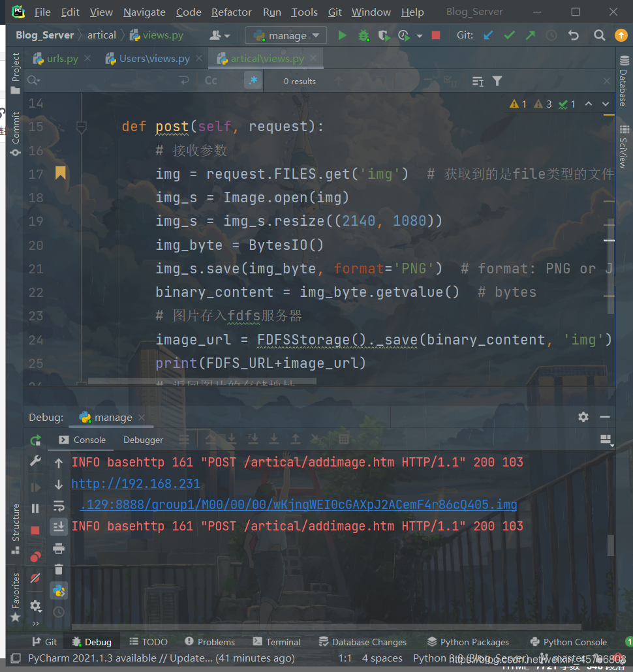Run the manage configuration with green play button
The image size is (633, 672).
[342, 36]
